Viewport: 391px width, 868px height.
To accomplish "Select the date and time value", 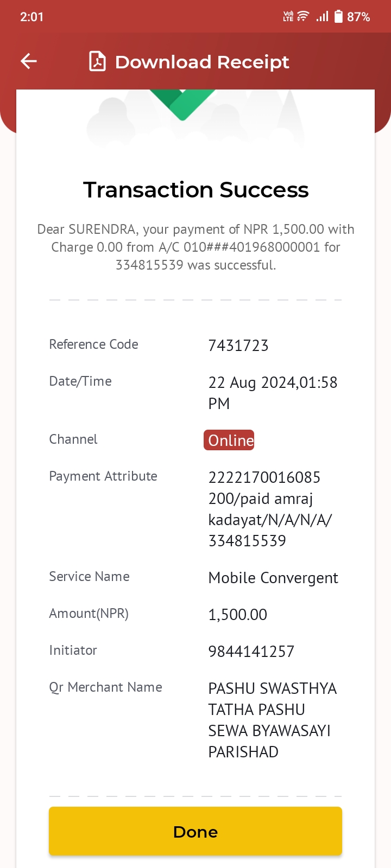I will coord(273,393).
